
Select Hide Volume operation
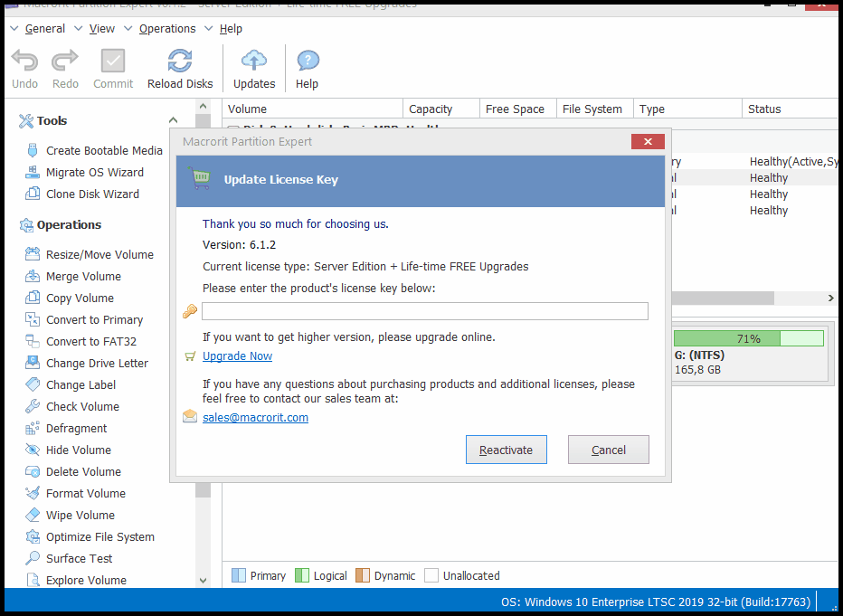(x=69, y=450)
